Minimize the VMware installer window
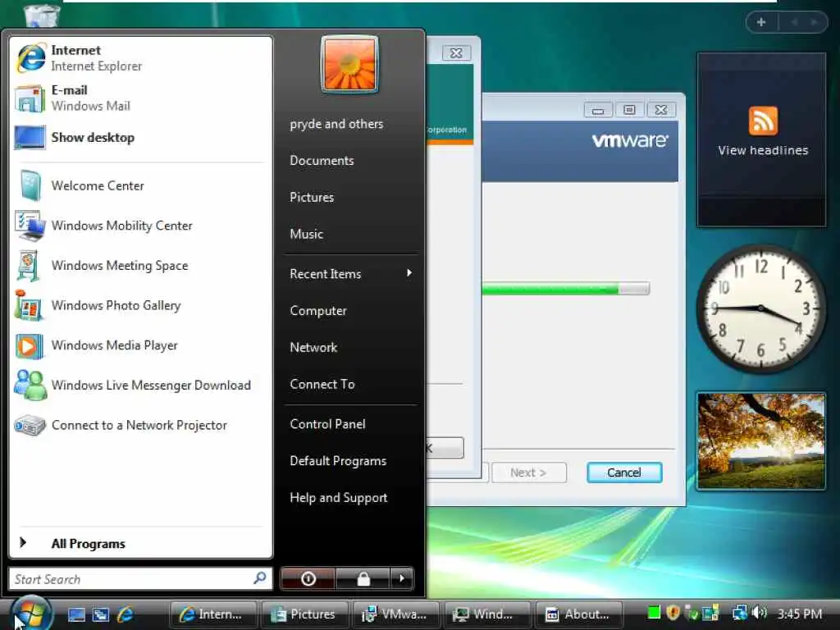Viewport: 840px width, 630px height. click(x=598, y=110)
